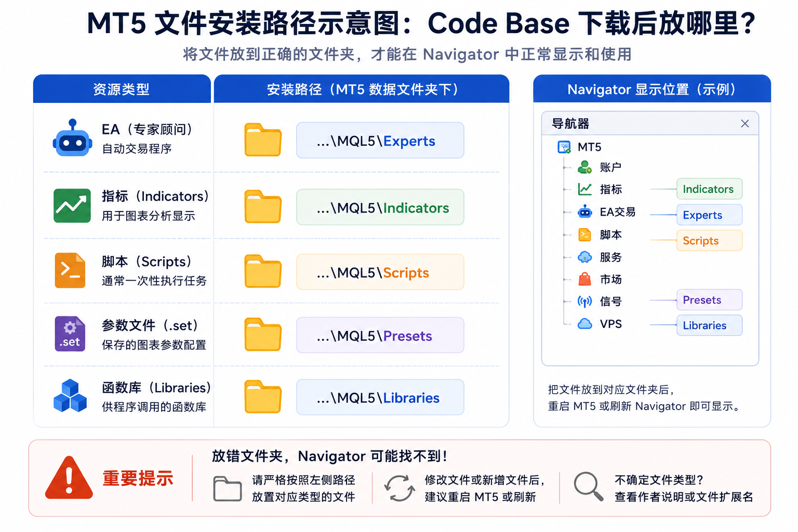This screenshot has height=532, width=798.
Task: Click the purple Presets callout tag
Action: [x=709, y=300]
